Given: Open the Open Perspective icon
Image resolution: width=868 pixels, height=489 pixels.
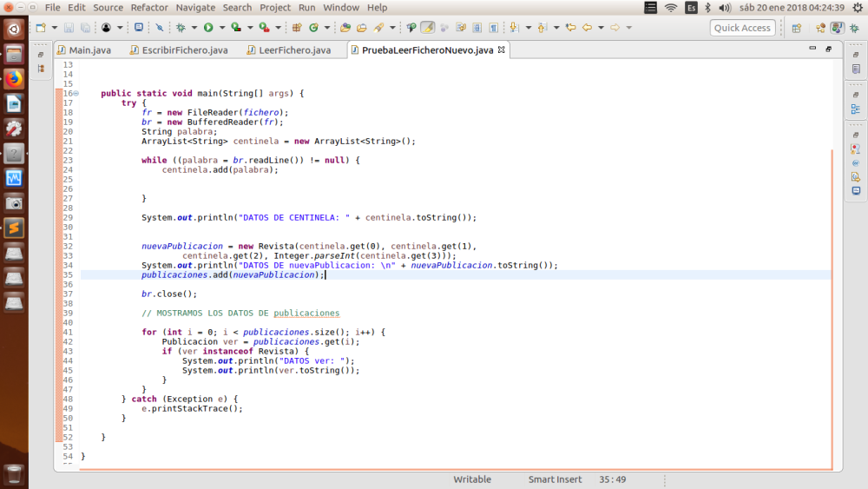Looking at the screenshot, I should point(796,28).
